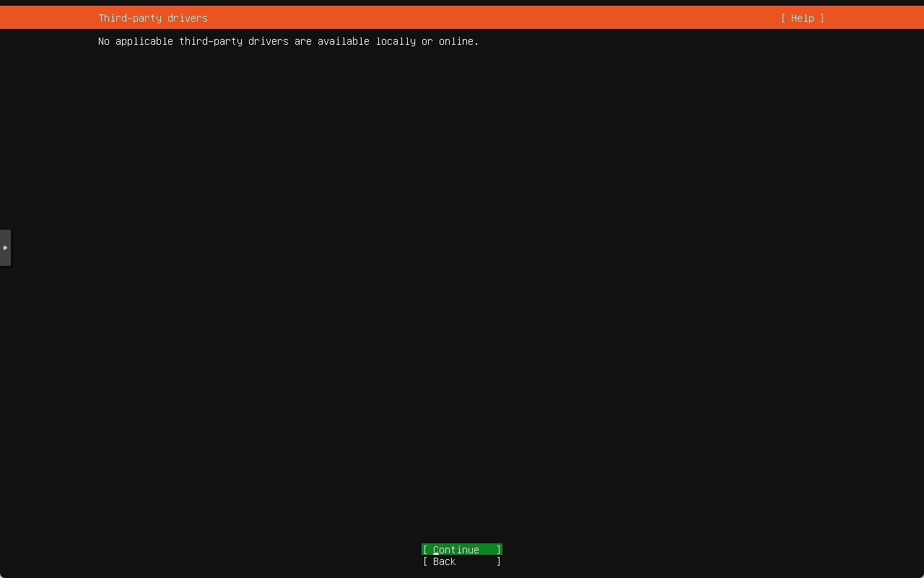Click the no applicable drivers message
The image size is (924, 578).
point(288,41)
